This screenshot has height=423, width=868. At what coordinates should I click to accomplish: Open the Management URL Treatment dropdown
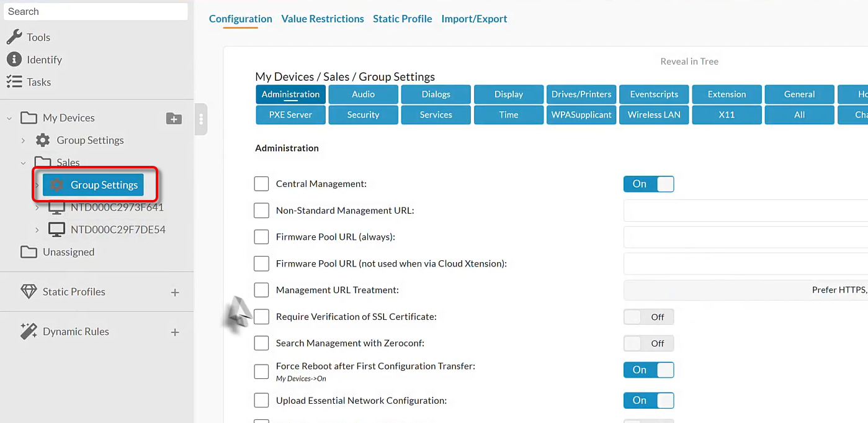[745, 290]
